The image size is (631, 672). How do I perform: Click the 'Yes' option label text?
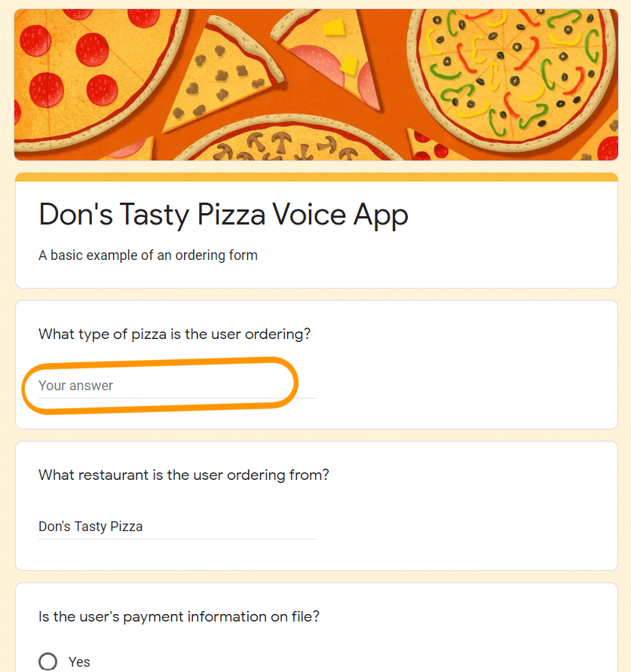click(79, 661)
